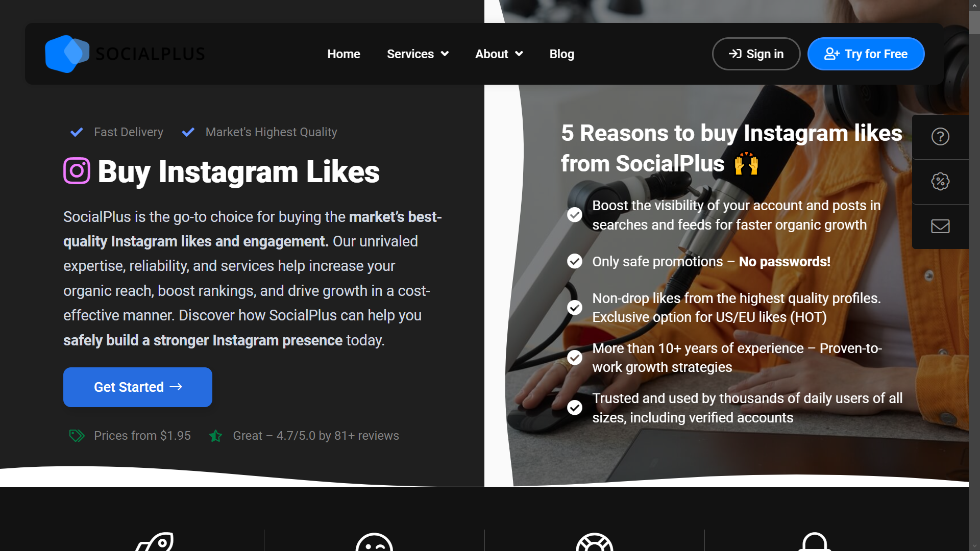
Task: Click the rocket icon below hero
Action: pyautogui.click(x=155, y=542)
